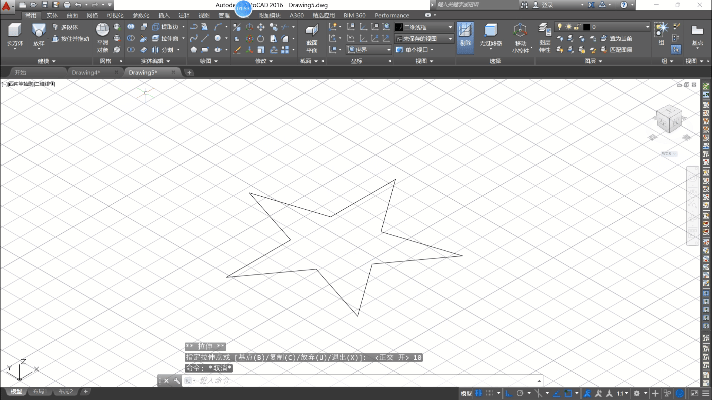Click the layer color black swatch
This screenshot has height=400, width=712.
click(587, 27)
